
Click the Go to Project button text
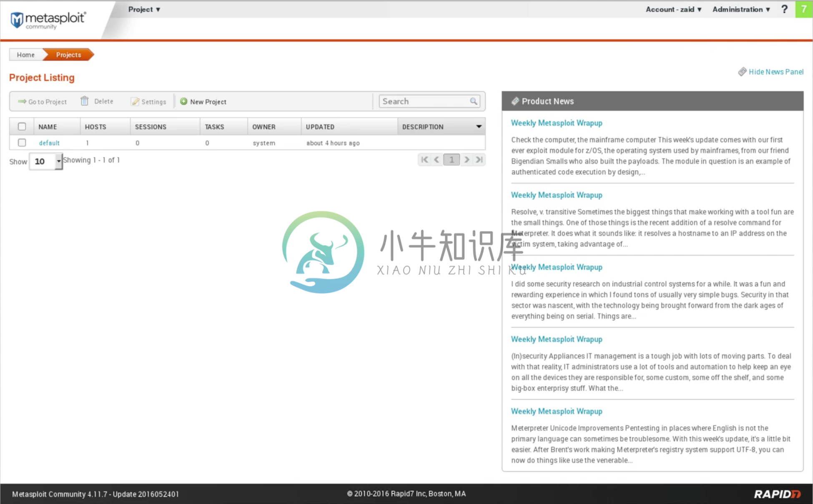(x=48, y=102)
